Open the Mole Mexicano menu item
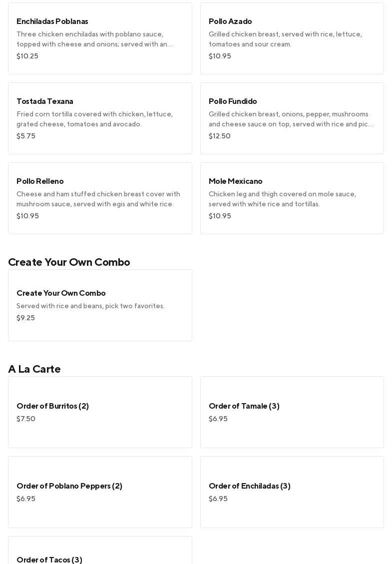Screen dimensions: 392x564 click(x=292, y=198)
